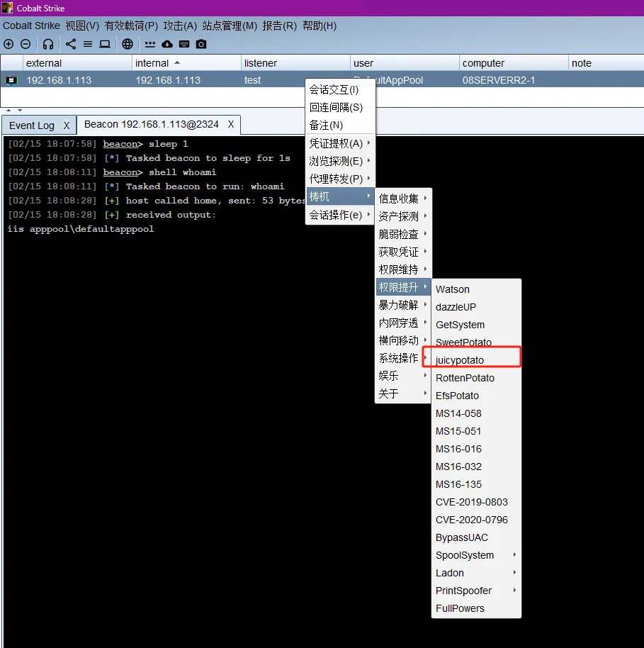Select the beacon icon of session 192.168.1.113

[x=11, y=80]
